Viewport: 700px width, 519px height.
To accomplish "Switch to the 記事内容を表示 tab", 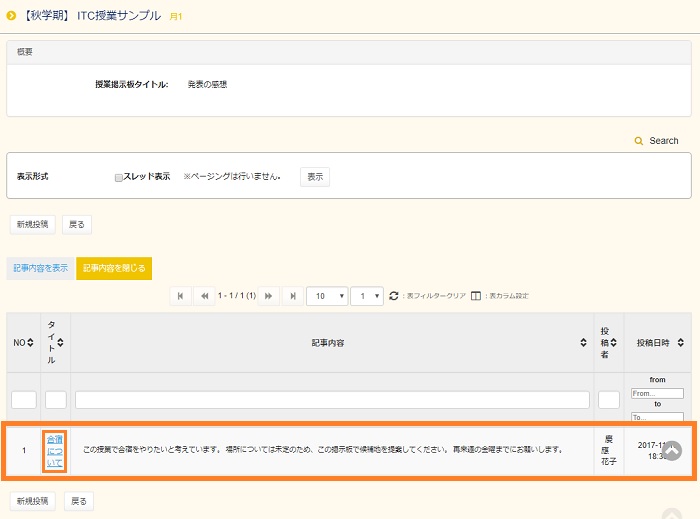I will [41, 268].
